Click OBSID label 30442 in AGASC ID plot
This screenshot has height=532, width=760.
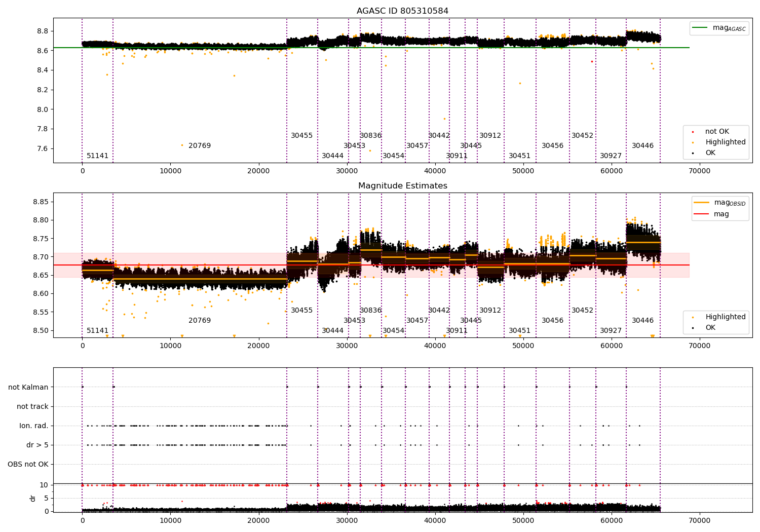pos(439,136)
